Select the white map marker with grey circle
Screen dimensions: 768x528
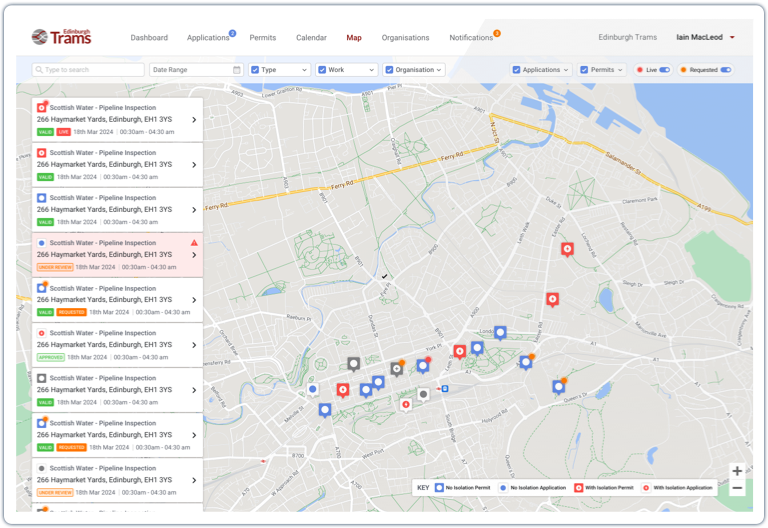pos(423,394)
